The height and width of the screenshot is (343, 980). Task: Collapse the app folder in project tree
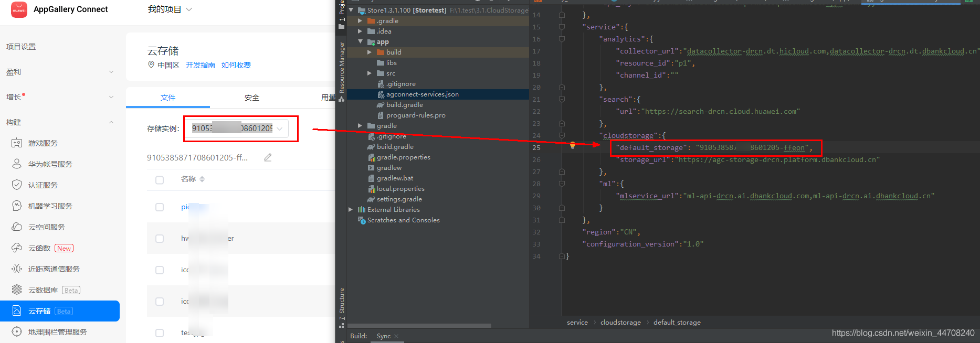(x=360, y=41)
